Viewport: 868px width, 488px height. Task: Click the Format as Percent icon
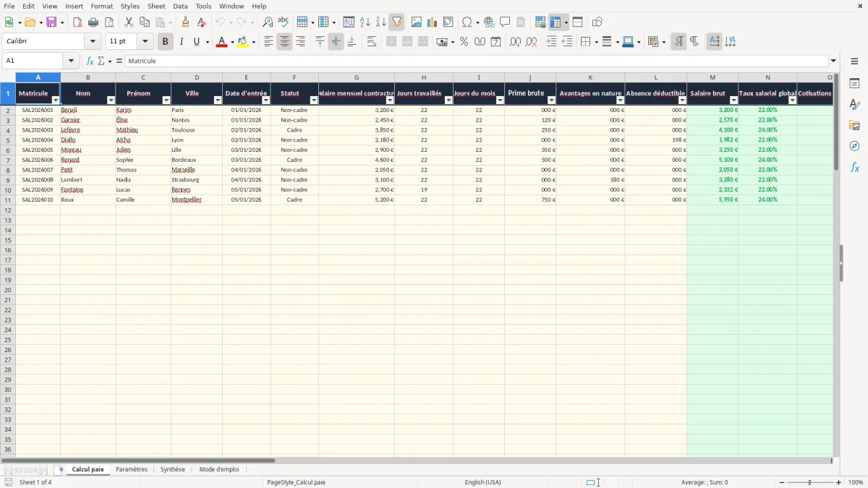tap(464, 42)
